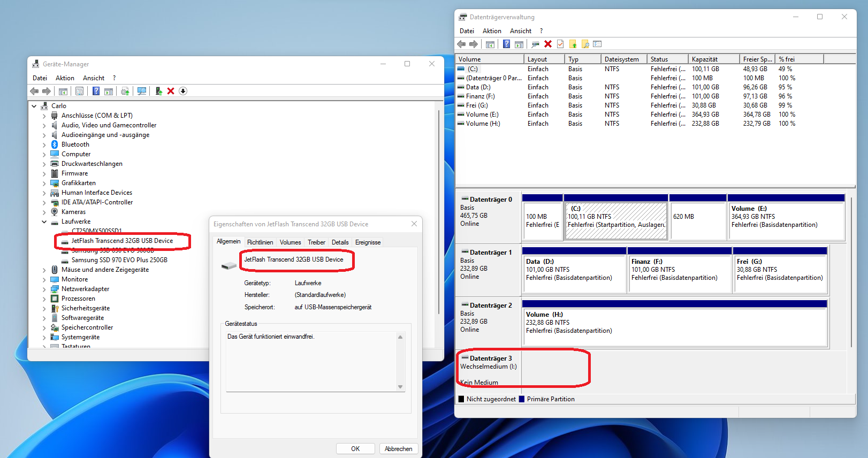Switch to Richtlinien tab
The width and height of the screenshot is (868, 458).
click(x=260, y=242)
